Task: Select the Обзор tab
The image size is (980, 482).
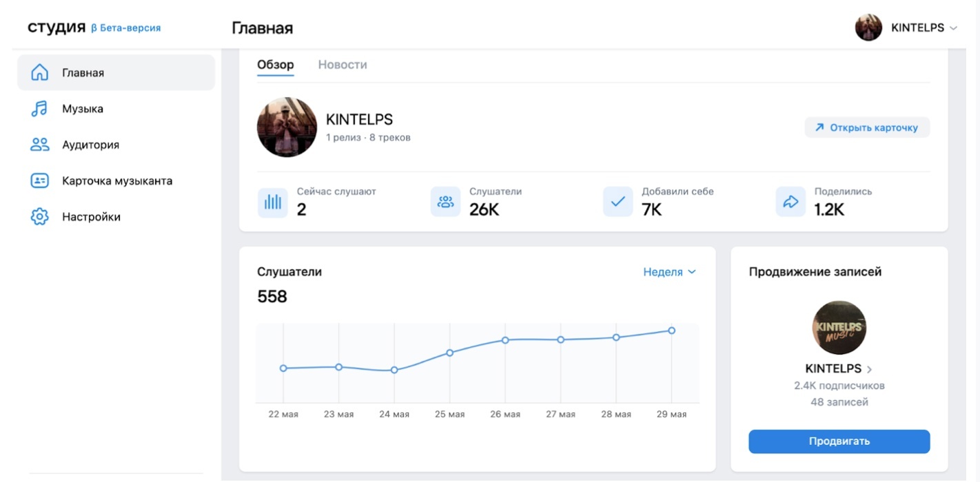Action: tap(276, 65)
